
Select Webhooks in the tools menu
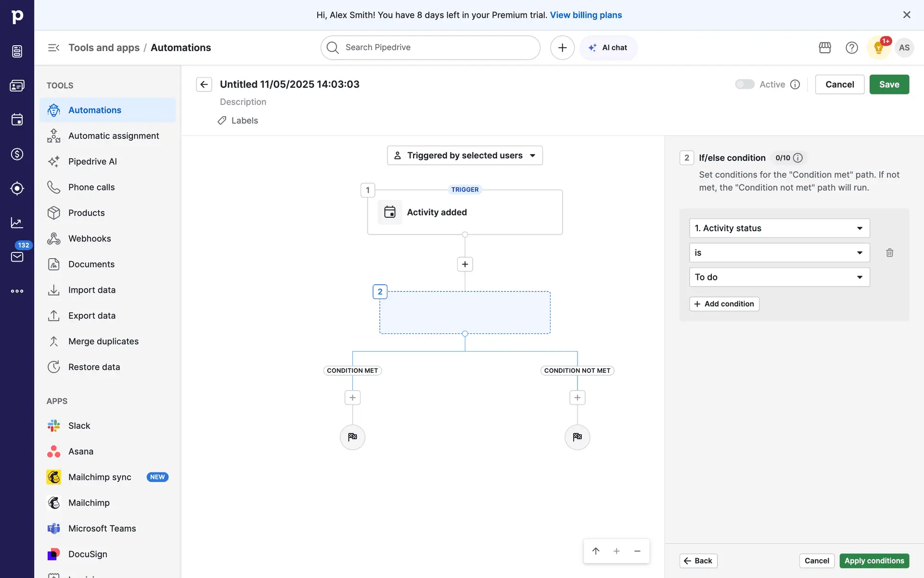90,238
